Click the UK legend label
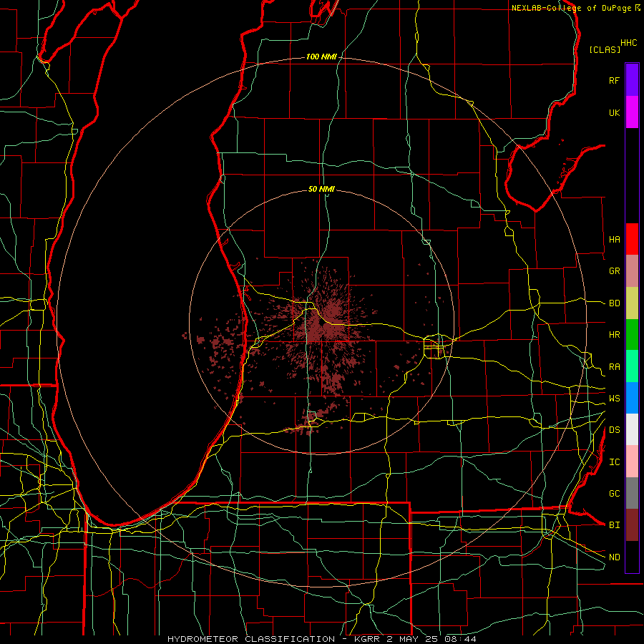This screenshot has width=644, height=644. coord(614,112)
